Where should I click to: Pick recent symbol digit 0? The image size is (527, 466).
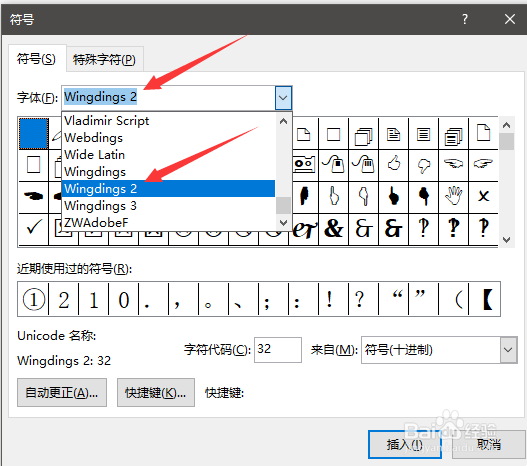(123, 299)
